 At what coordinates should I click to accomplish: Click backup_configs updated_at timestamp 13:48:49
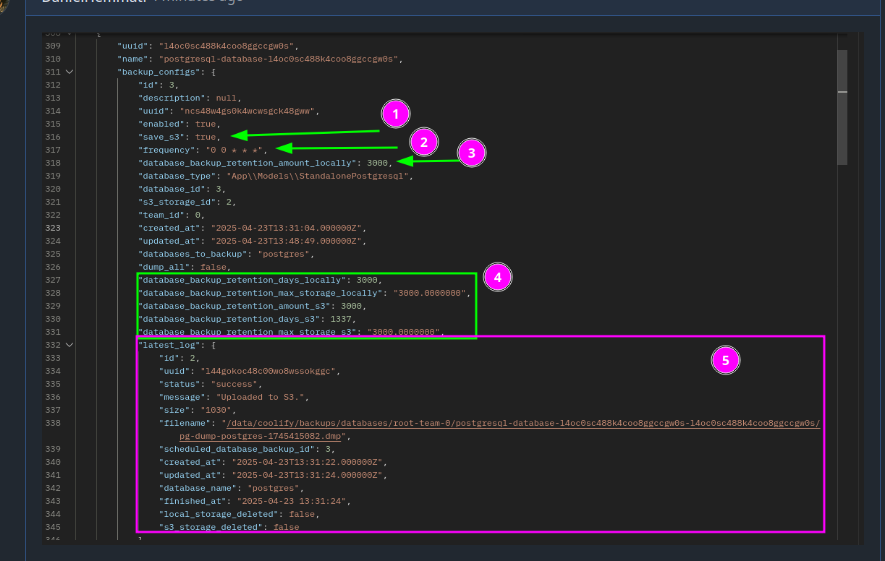286,241
